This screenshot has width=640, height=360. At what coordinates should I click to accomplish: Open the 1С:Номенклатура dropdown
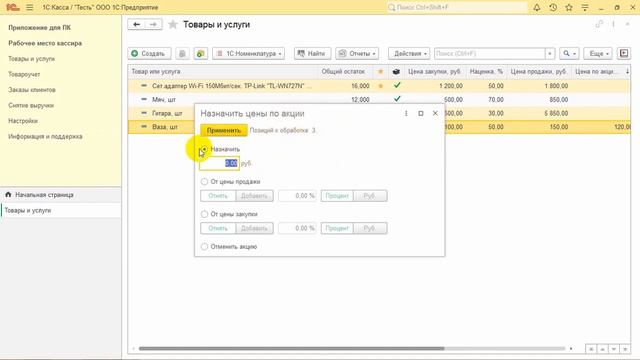[249, 53]
